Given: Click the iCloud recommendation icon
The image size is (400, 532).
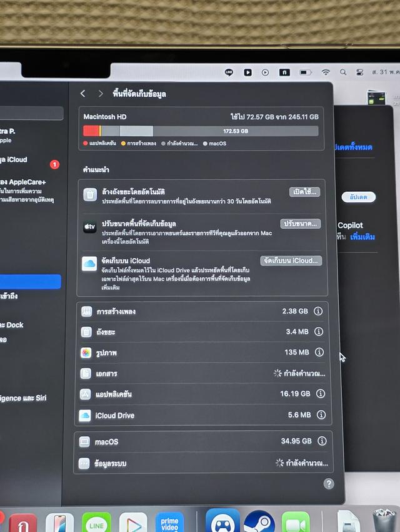Looking at the screenshot, I should point(89,264).
